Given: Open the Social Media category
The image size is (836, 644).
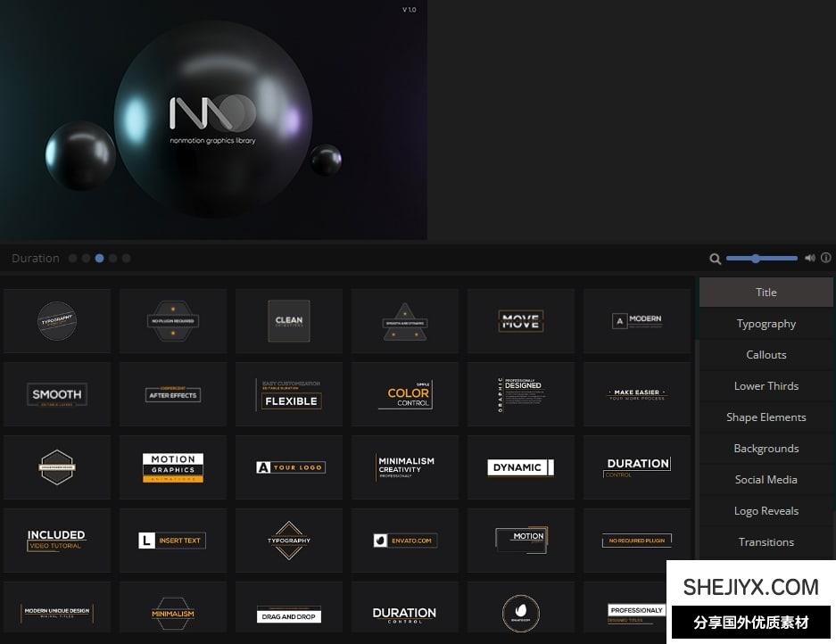Looking at the screenshot, I should pyautogui.click(x=766, y=480).
